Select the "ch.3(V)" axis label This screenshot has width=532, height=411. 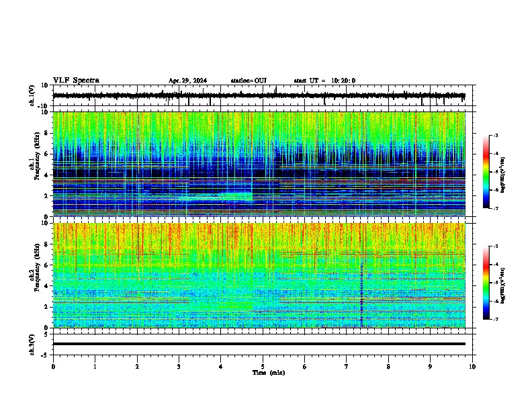[x=32, y=345]
